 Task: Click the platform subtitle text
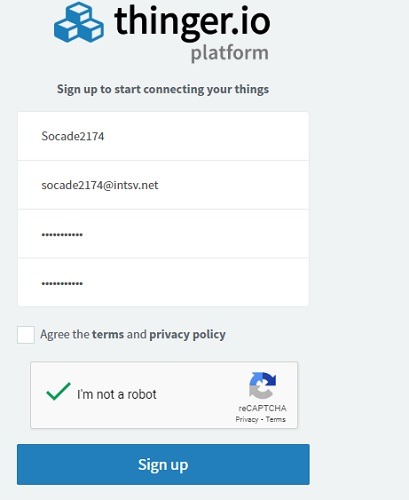click(x=229, y=53)
